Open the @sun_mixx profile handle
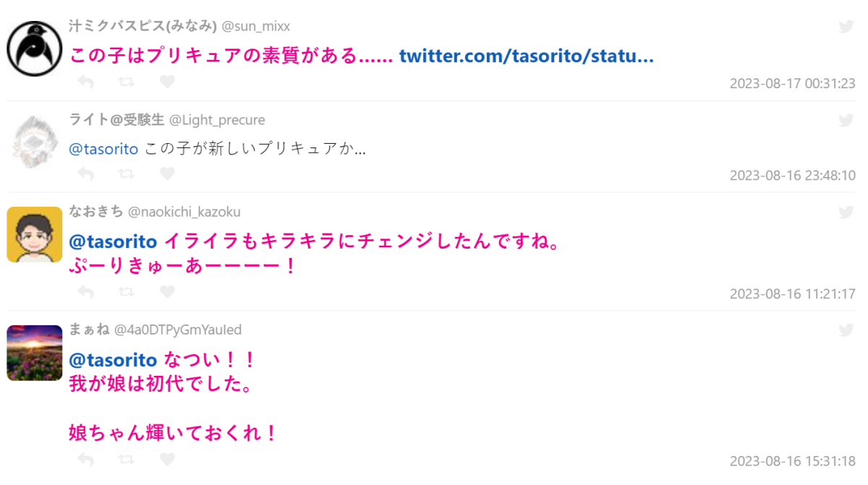Screen dimensions: 868x485 click(x=255, y=26)
